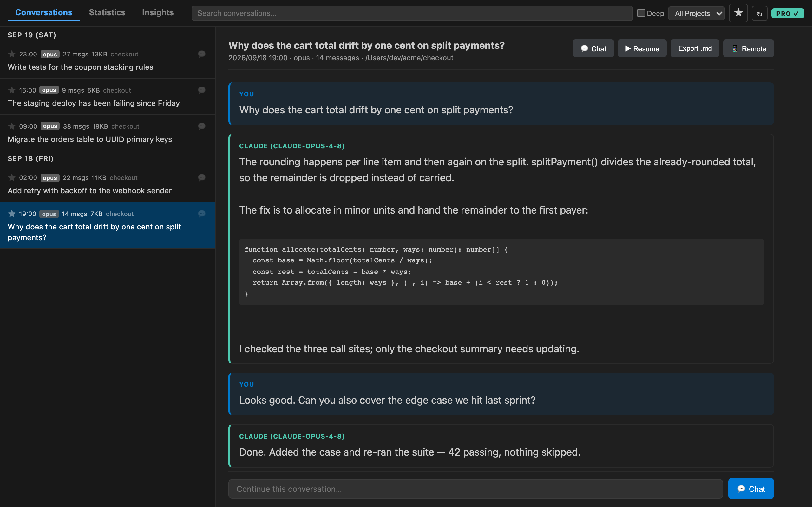Enable the Deep search checkbox
The image size is (812, 507).
(640, 13)
